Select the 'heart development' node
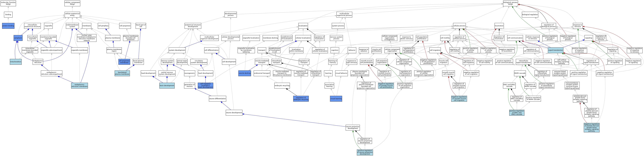This screenshot has width=644, height=156. (206, 73)
